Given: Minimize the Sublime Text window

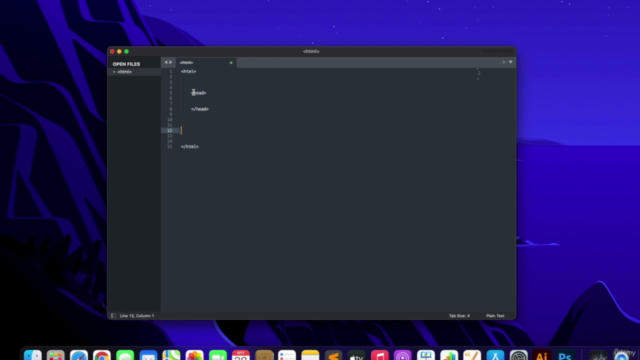Looking at the screenshot, I should pos(119,51).
